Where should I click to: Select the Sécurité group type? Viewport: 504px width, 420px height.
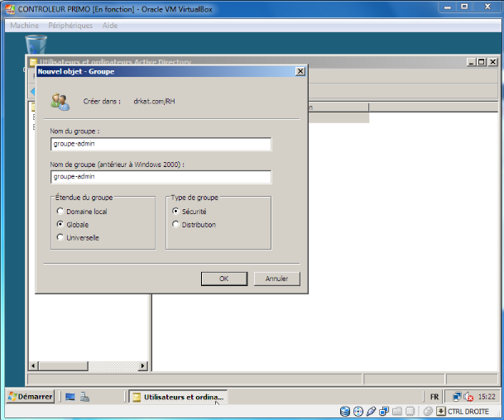(x=175, y=212)
